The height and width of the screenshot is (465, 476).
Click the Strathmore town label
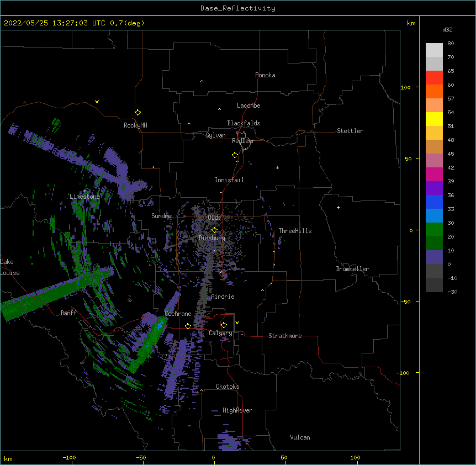pyautogui.click(x=285, y=336)
